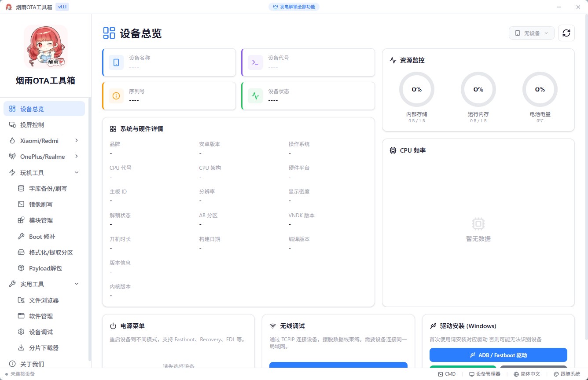Open 镜像刷写 sidebar item
Viewport: 588px width, 380px height.
pyautogui.click(x=48, y=205)
